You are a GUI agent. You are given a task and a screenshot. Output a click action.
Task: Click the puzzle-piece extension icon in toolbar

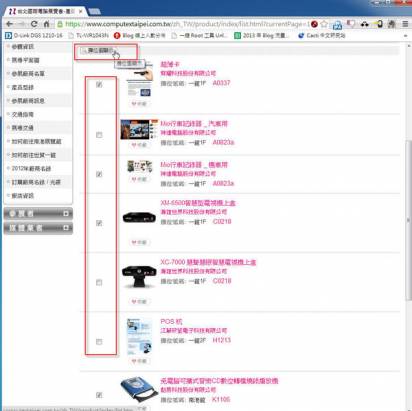pos(391,24)
